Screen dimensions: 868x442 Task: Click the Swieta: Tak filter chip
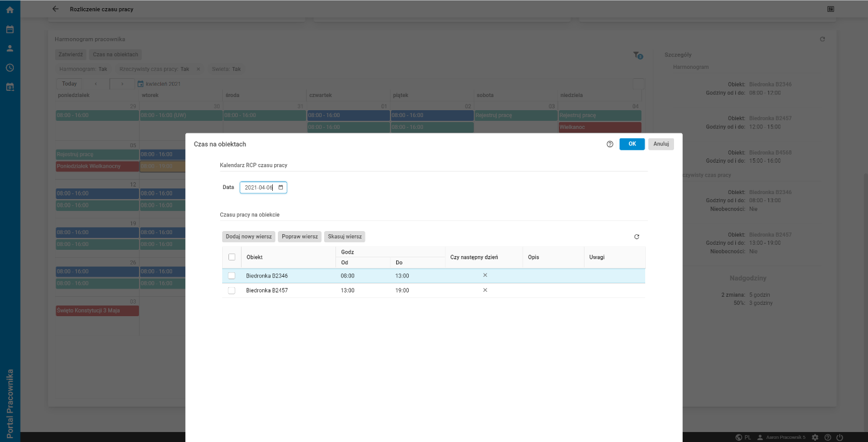tap(227, 69)
